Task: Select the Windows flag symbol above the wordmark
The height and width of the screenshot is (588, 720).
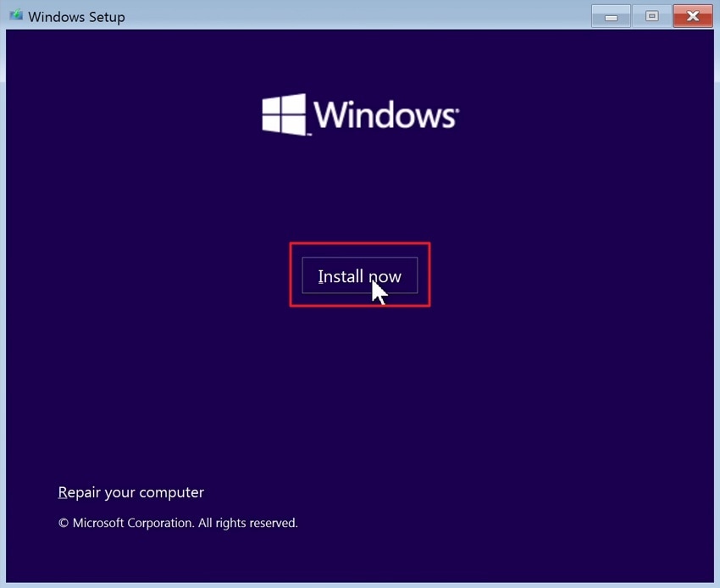Action: [284, 115]
